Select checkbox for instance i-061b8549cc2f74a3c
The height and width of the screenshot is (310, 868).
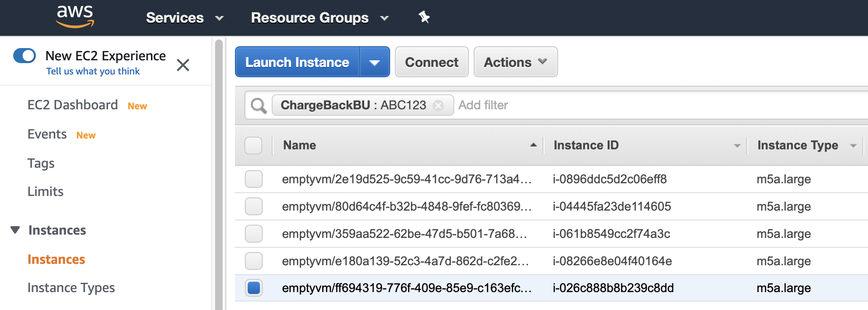point(254,234)
